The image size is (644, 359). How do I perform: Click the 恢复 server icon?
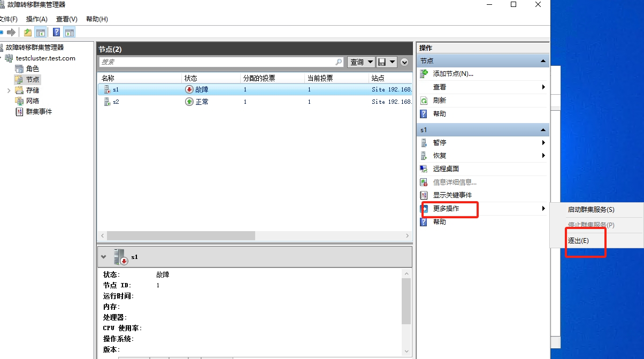(x=424, y=156)
